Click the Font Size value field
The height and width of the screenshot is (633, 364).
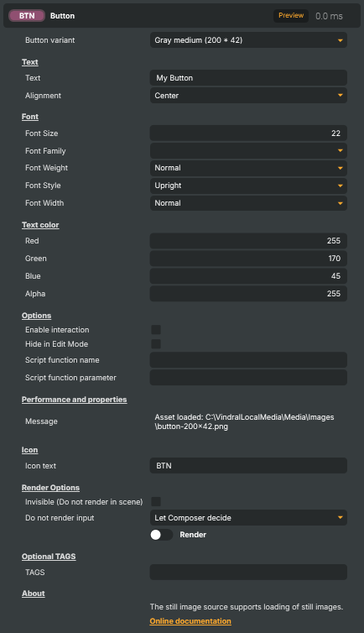(248, 133)
